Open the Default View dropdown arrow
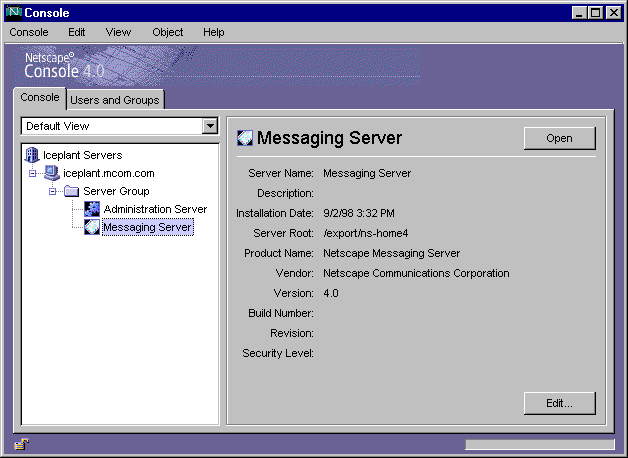This screenshot has width=628, height=458. (x=210, y=126)
